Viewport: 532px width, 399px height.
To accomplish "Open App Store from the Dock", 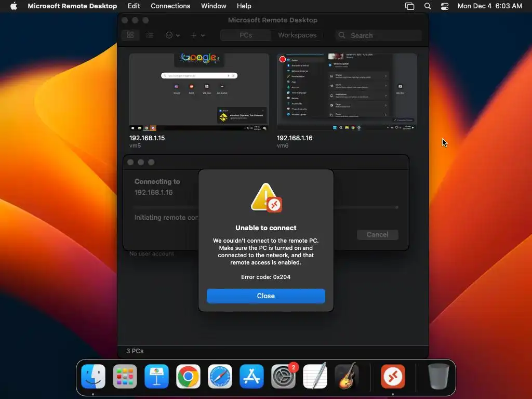I will pyautogui.click(x=251, y=376).
